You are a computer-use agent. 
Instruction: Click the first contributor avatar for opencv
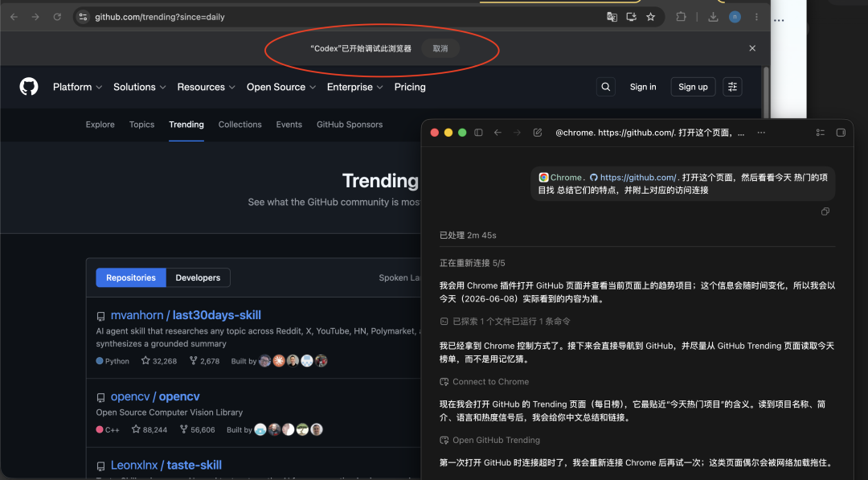click(x=260, y=429)
